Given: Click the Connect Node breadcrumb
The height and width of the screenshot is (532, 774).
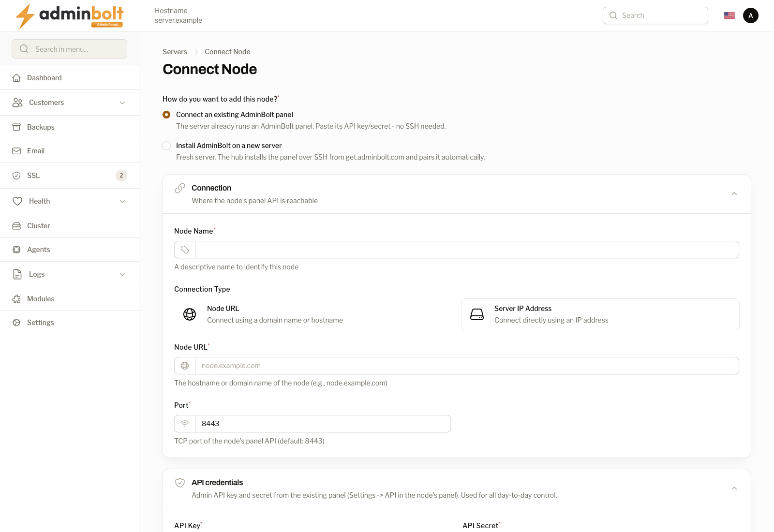Looking at the screenshot, I should [x=227, y=52].
